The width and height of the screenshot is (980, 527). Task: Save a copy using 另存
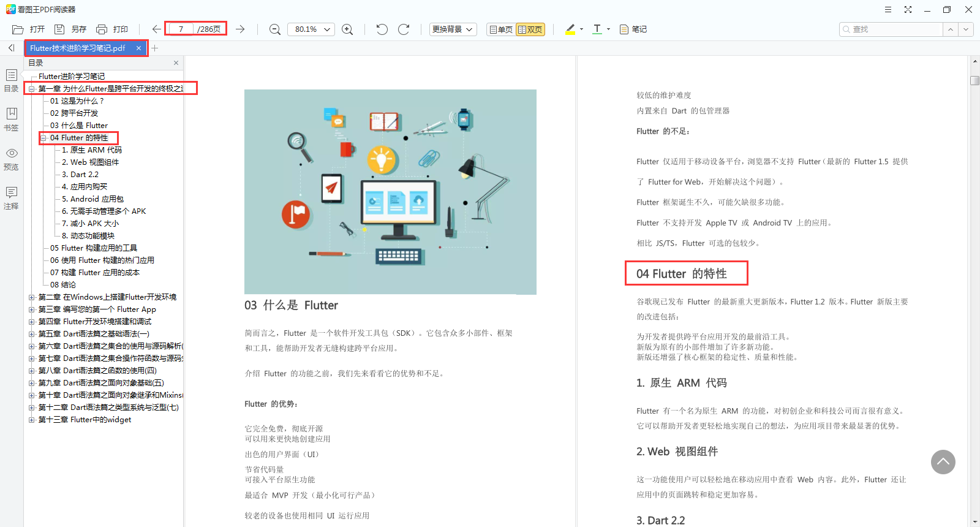(70, 29)
